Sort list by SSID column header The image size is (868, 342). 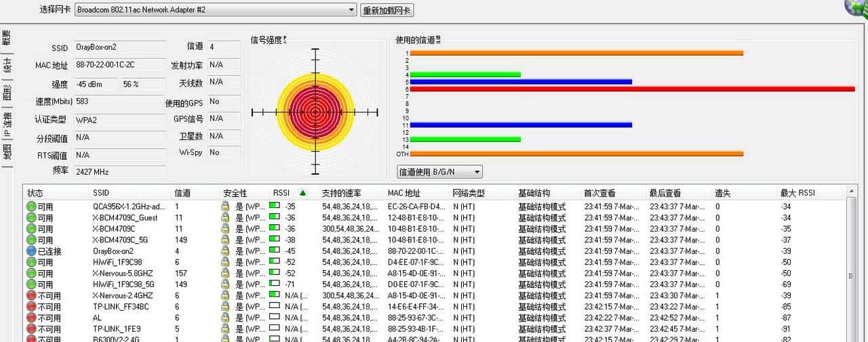130,193
